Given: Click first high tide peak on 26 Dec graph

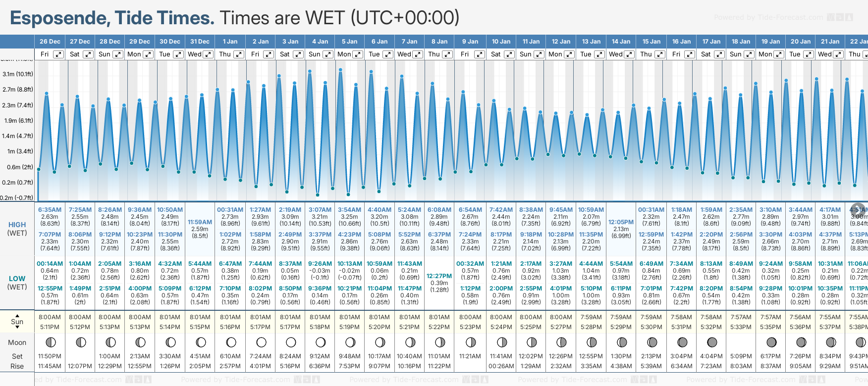Looking at the screenshot, I should click(47, 93).
